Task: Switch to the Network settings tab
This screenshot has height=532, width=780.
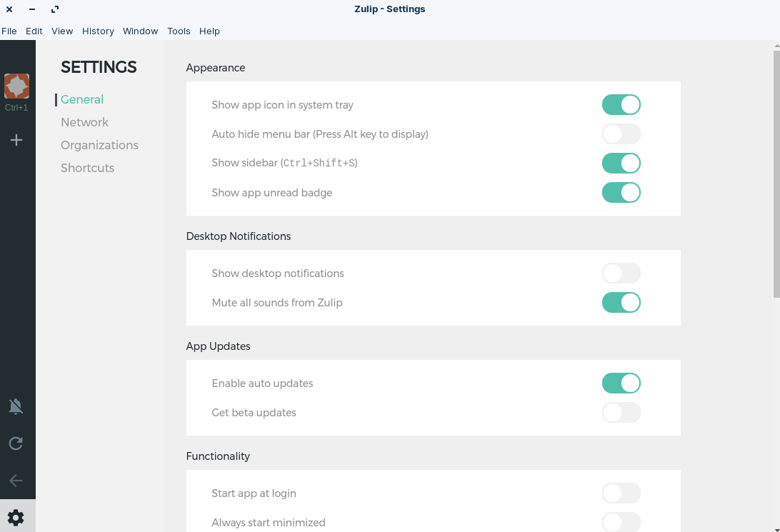Action: [84, 122]
